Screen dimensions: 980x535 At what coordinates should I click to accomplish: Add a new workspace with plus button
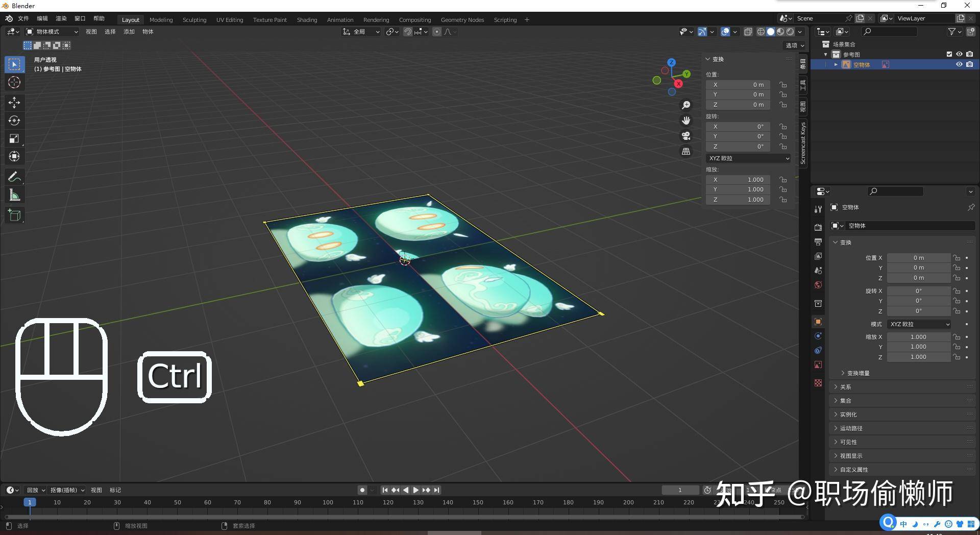527,20
